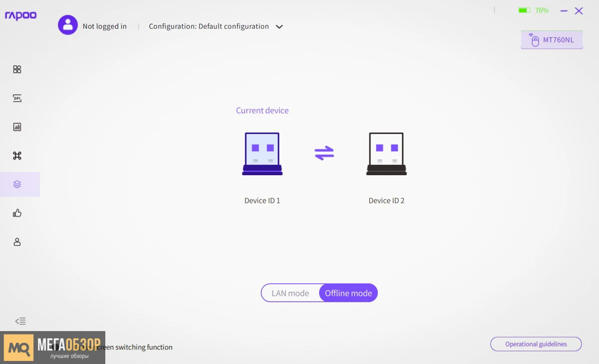This screenshot has height=364, width=599.
Task: Open Default configuration selector text
Action: click(x=209, y=26)
